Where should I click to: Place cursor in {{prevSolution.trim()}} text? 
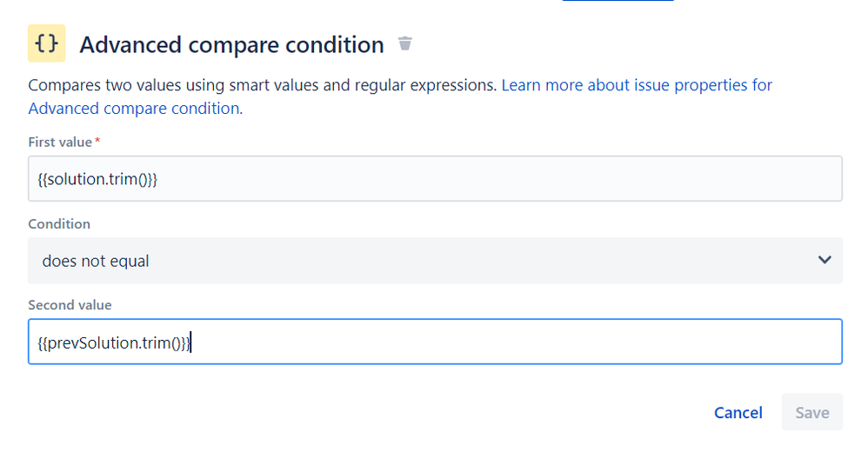(114, 343)
